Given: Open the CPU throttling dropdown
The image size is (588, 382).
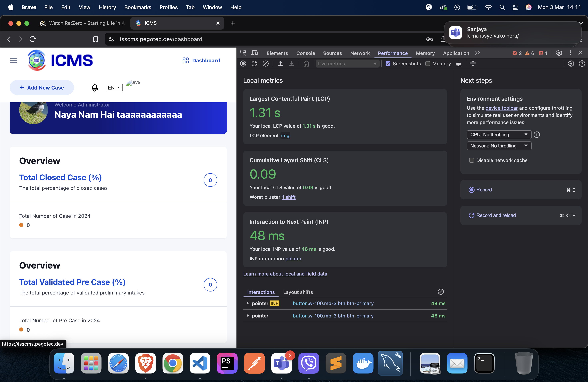Looking at the screenshot, I should click(499, 134).
